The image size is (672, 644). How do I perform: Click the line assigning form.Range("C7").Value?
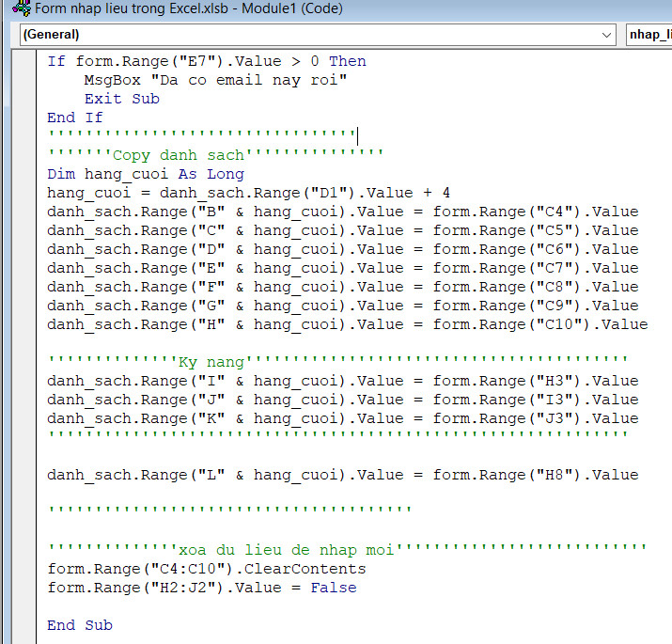[343, 268]
